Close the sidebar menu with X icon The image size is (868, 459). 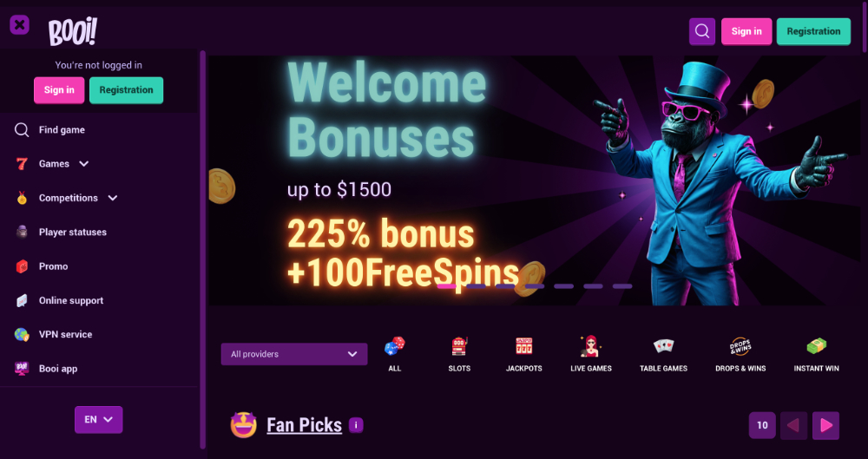[x=19, y=25]
